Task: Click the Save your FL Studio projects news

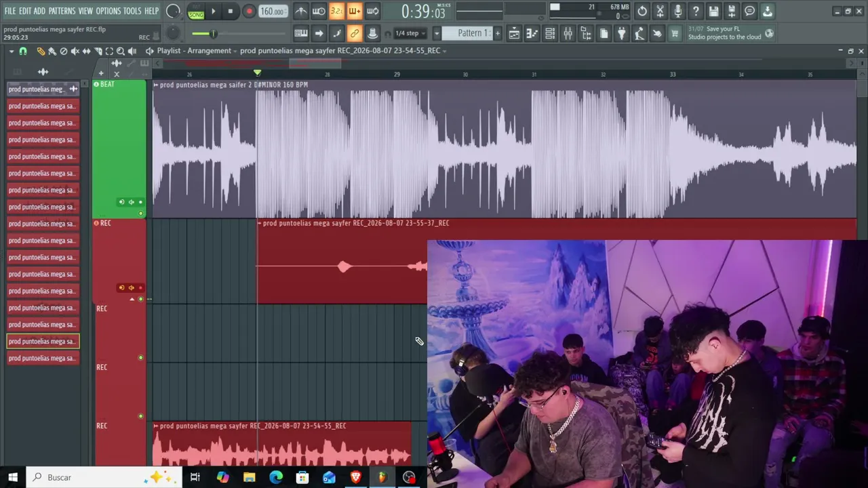Action: pos(730,33)
